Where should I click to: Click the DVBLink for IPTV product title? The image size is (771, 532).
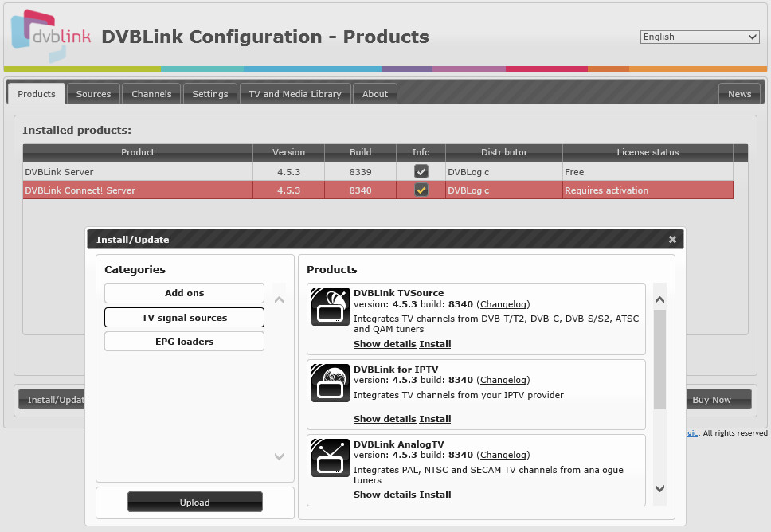click(396, 370)
